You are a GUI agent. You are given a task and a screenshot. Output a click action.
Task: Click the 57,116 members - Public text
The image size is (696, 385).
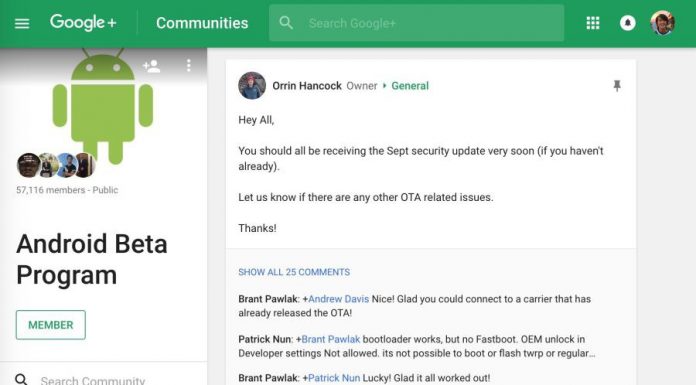[x=67, y=190]
